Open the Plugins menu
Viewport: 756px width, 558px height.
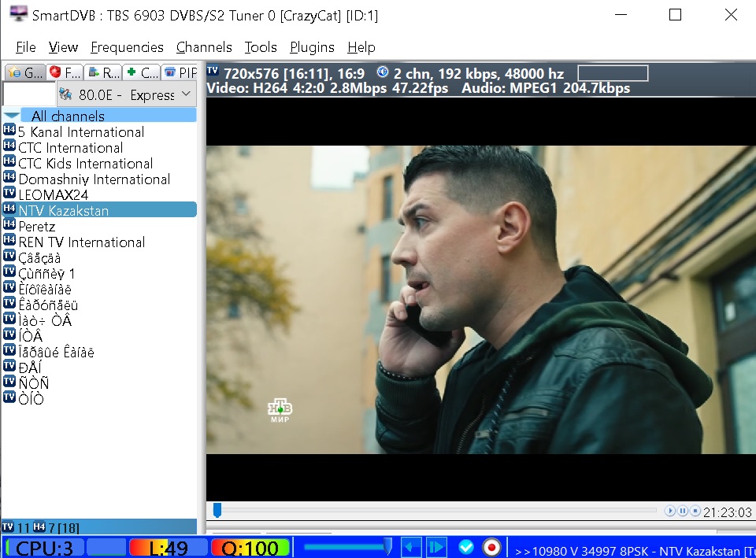tap(312, 47)
